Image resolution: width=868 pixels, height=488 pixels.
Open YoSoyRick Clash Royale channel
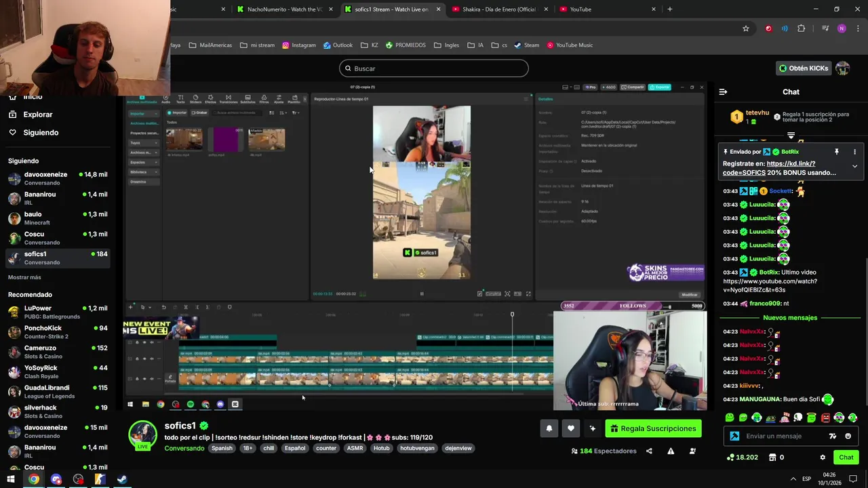(58, 371)
